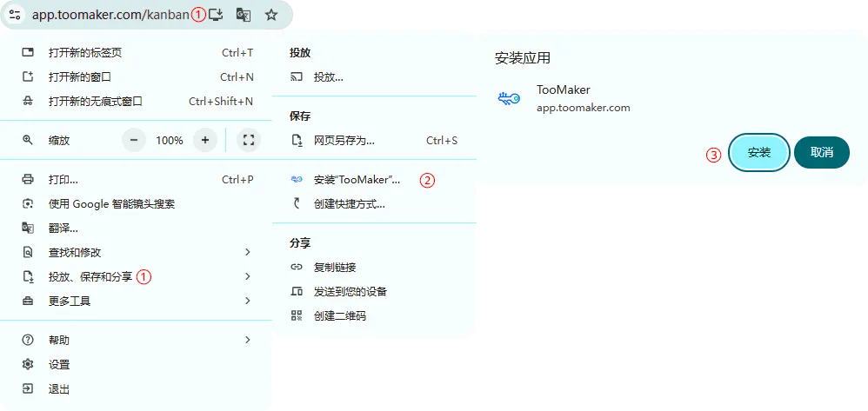
Task: Click the 100% zoom value
Action: pos(170,141)
